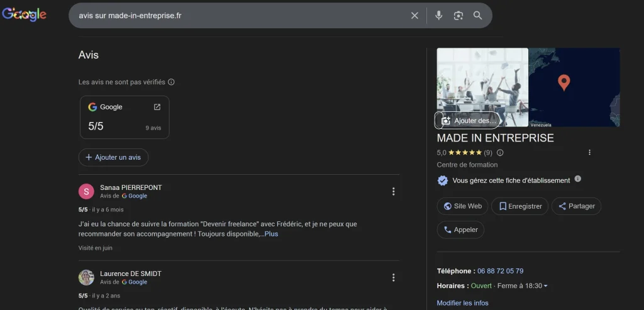Click reviewer name 'Laurence DE SMIDT'
Screen dimensions: 644x310
click(x=131, y=274)
